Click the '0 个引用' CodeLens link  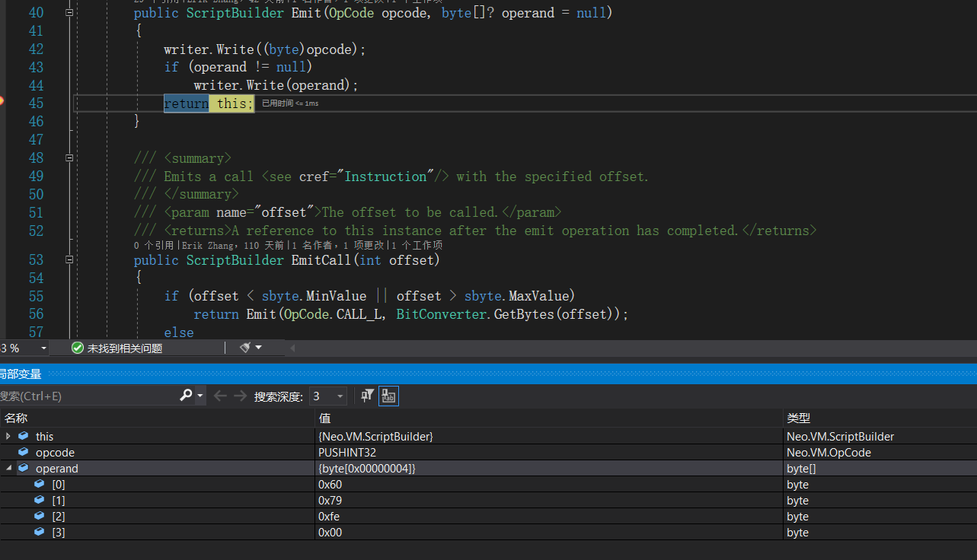tap(155, 246)
